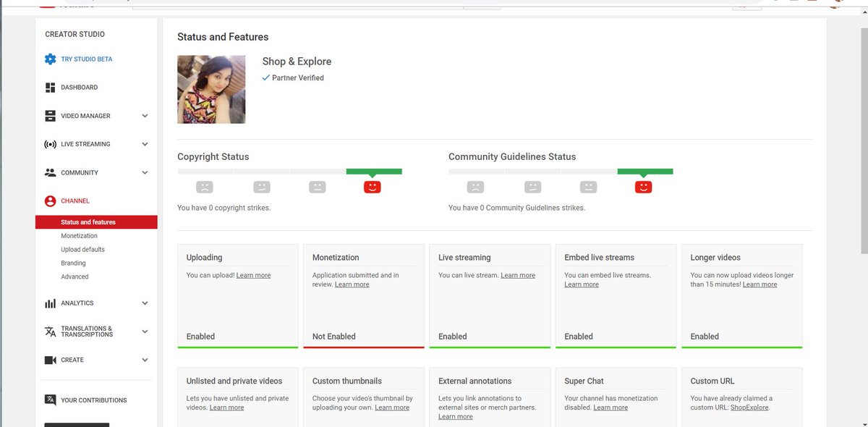Click the Translations & Transcriptions icon
868x427 pixels.
click(x=50, y=331)
